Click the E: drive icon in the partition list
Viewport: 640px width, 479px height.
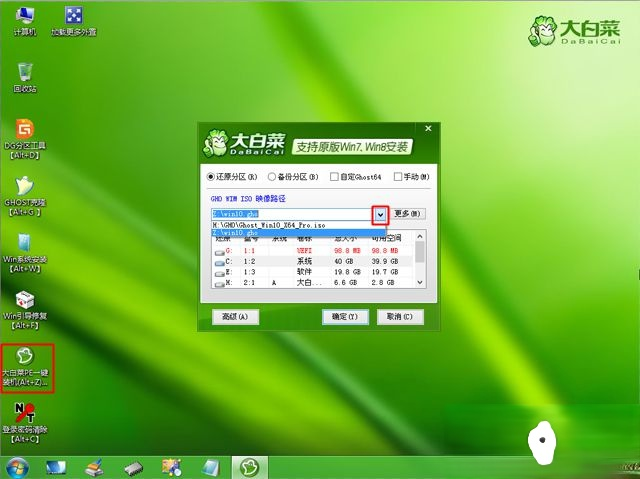[220, 273]
